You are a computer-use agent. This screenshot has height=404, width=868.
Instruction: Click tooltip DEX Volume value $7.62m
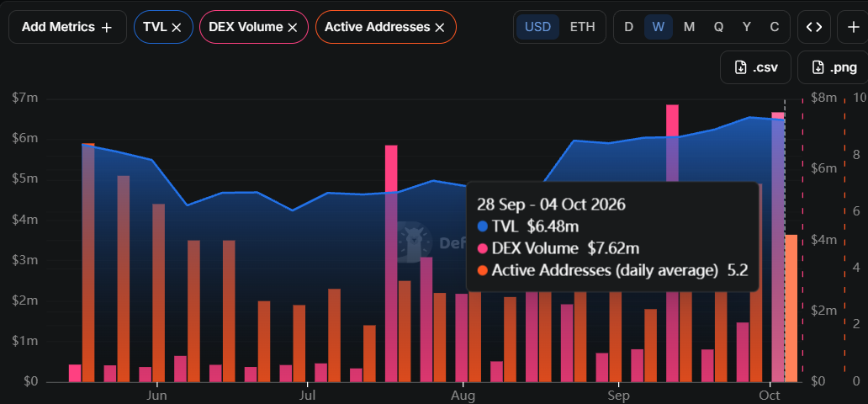click(x=614, y=248)
